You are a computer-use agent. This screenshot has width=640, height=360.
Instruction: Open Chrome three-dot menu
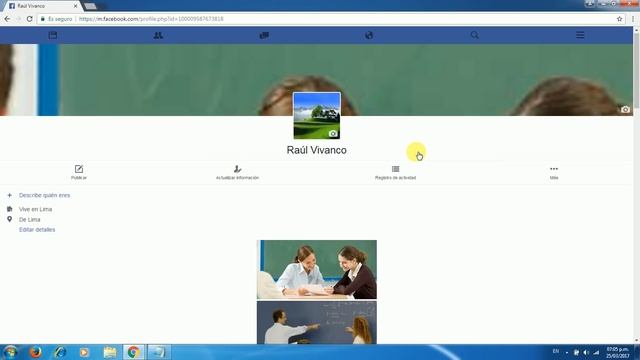pyautogui.click(x=633, y=19)
